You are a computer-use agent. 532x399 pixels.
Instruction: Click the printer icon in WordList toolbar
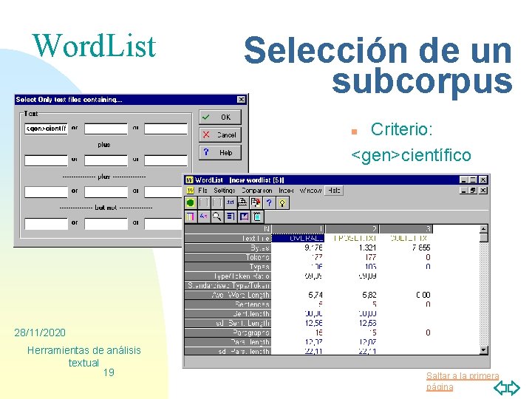(242, 203)
